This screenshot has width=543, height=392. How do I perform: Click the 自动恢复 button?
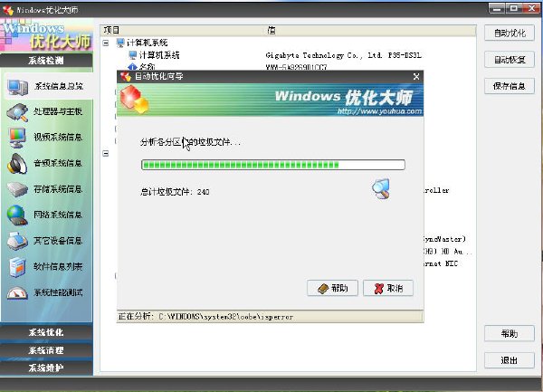[510, 60]
